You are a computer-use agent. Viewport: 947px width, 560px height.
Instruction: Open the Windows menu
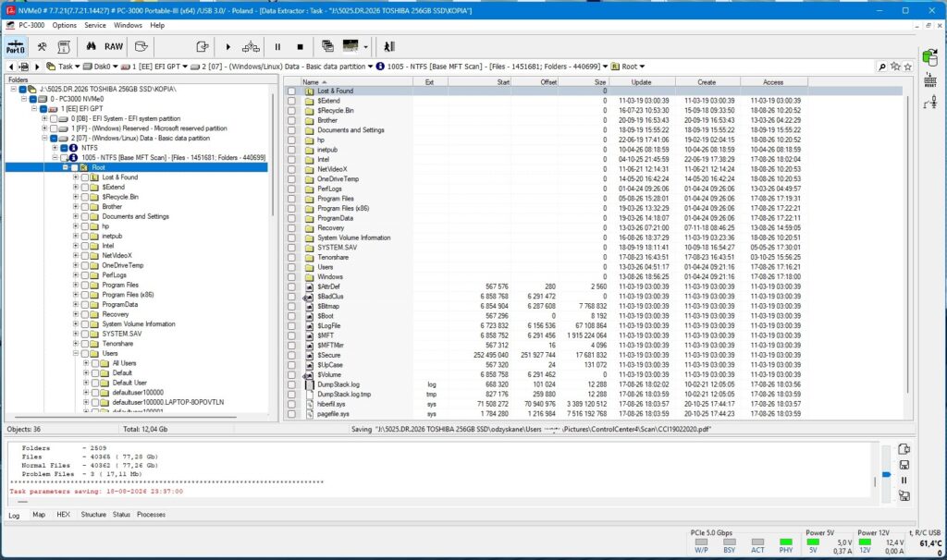click(x=128, y=25)
